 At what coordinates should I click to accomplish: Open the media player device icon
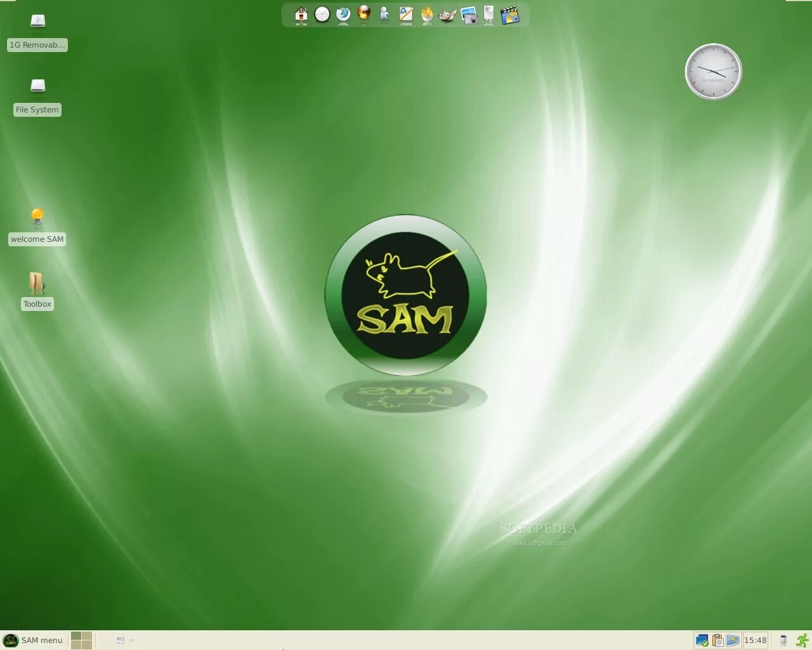point(488,14)
